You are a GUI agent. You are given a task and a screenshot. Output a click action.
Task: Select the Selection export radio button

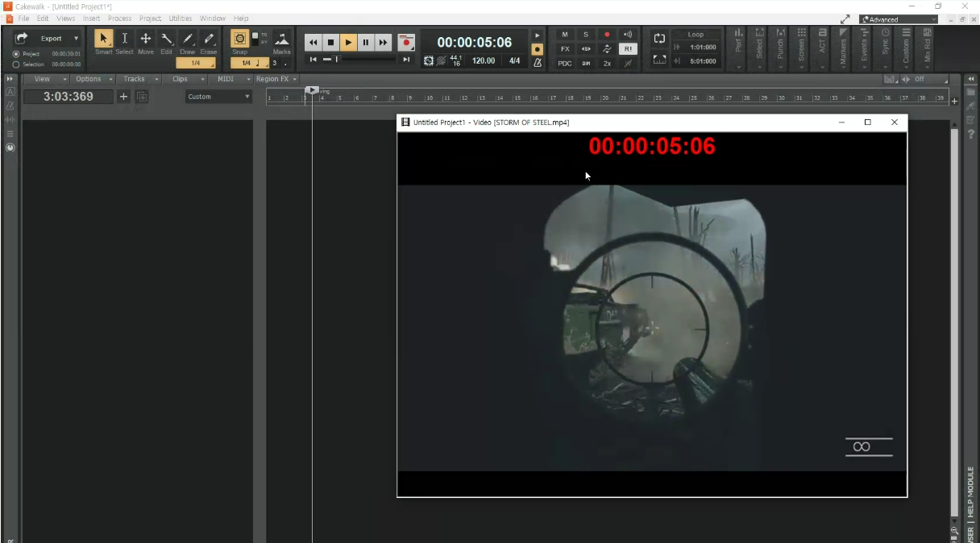[15, 64]
